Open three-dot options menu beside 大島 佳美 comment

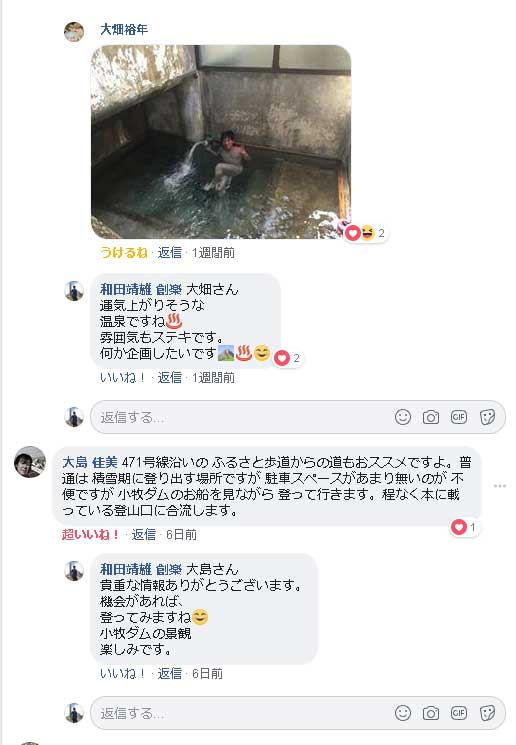(500, 486)
